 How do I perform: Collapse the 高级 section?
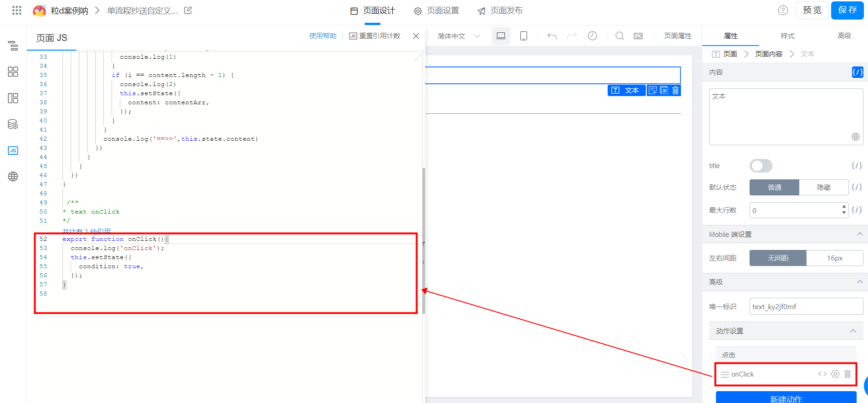(860, 282)
